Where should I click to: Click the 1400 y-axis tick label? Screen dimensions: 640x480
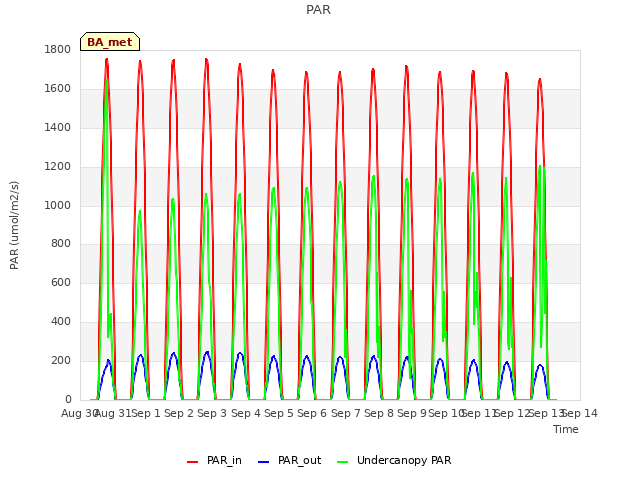click(x=58, y=127)
